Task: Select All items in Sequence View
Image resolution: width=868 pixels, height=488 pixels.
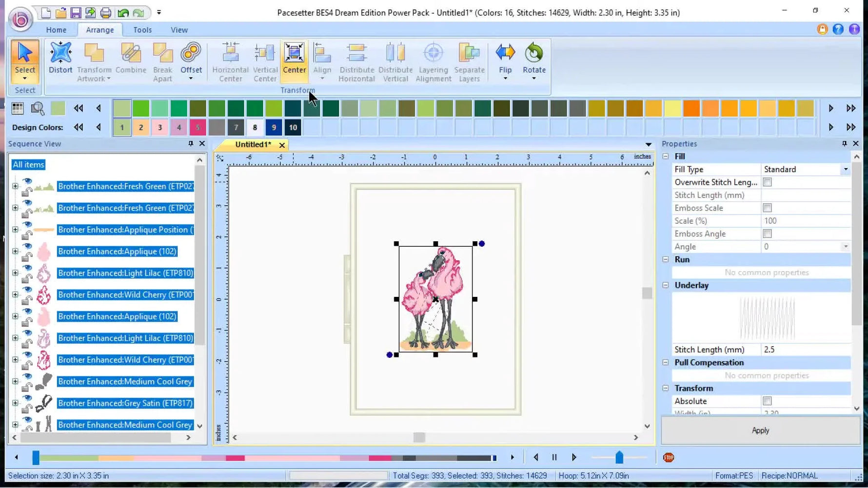Action: pos(28,165)
